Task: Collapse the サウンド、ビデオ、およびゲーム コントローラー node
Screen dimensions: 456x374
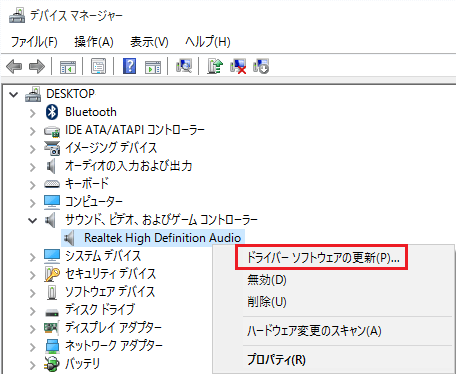Action: 33,220
